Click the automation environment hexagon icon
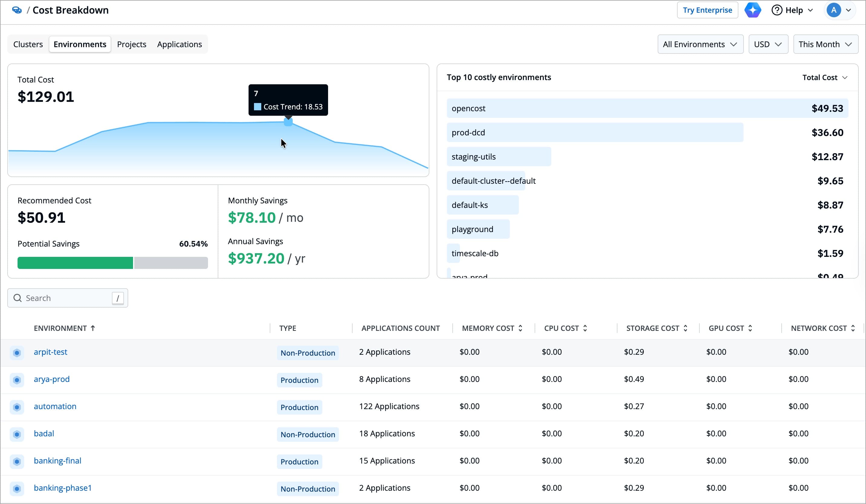The height and width of the screenshot is (504, 866). [x=17, y=407]
